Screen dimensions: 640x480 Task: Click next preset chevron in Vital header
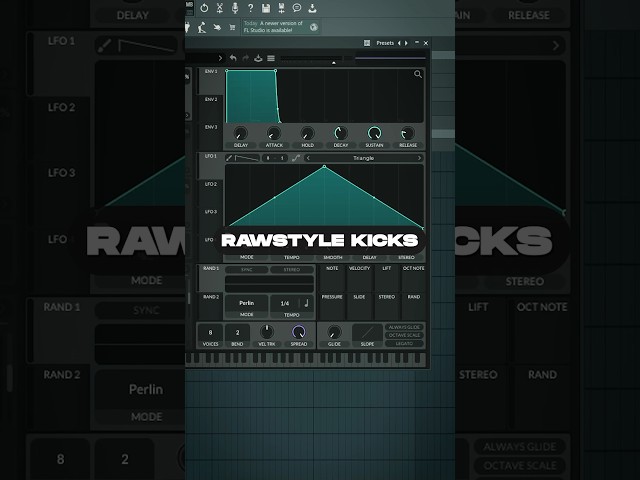click(220, 58)
